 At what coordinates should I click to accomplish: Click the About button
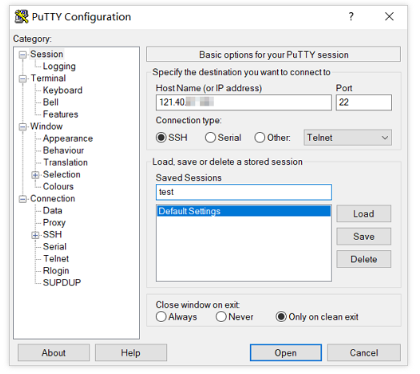(x=54, y=353)
